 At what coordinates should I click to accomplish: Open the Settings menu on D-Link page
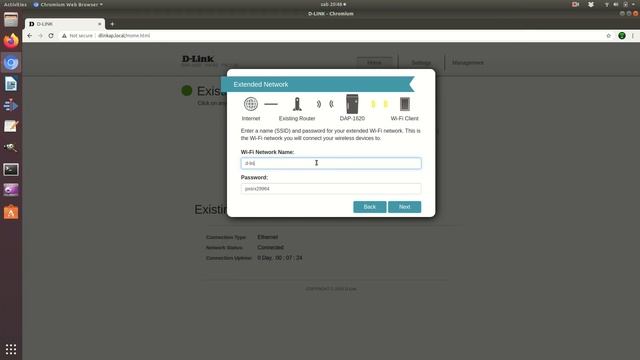(421, 63)
